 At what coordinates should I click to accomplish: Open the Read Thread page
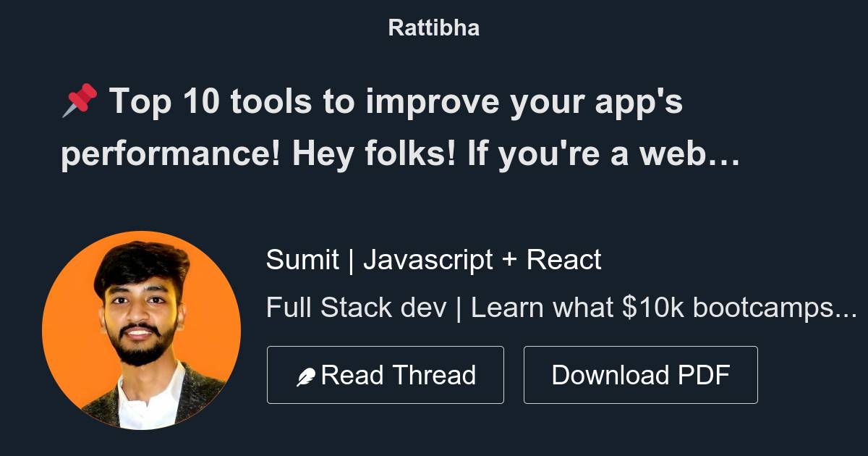pyautogui.click(x=386, y=375)
